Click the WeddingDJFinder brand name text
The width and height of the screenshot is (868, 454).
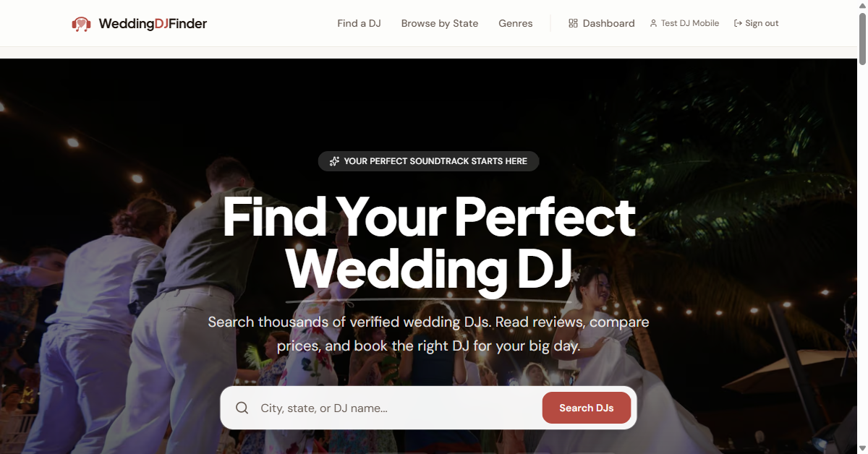click(x=153, y=24)
